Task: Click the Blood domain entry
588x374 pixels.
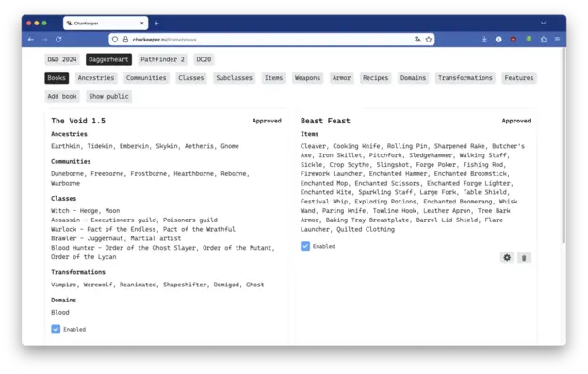Action: point(60,312)
